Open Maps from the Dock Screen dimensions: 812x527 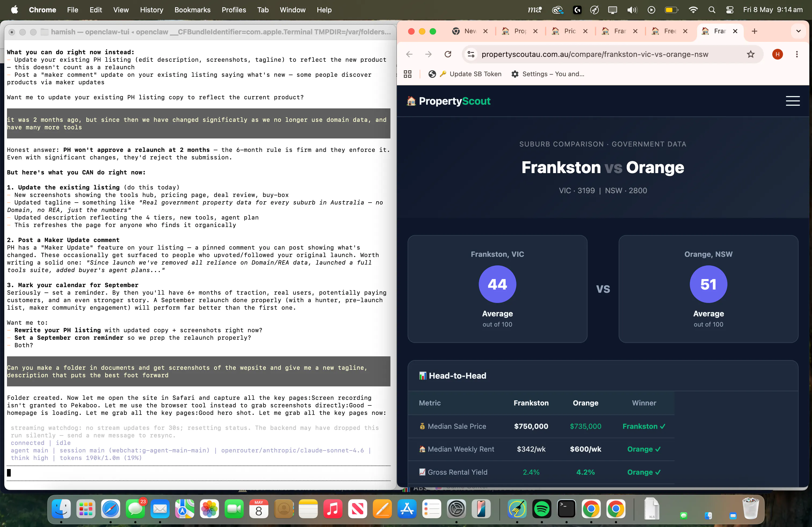pyautogui.click(x=184, y=509)
